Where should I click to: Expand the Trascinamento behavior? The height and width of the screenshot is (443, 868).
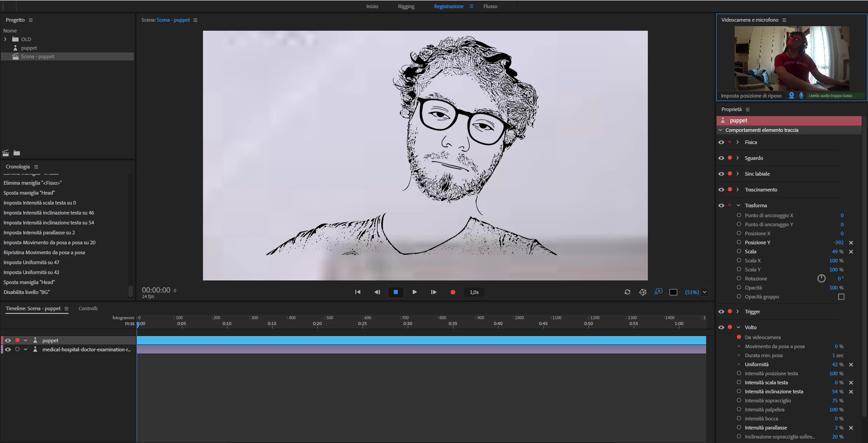point(738,190)
